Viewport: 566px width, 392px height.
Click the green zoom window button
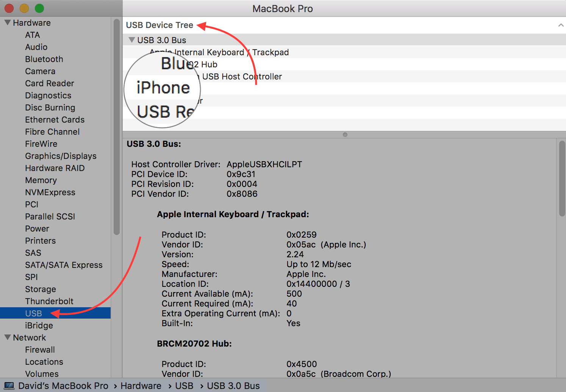(39, 8)
